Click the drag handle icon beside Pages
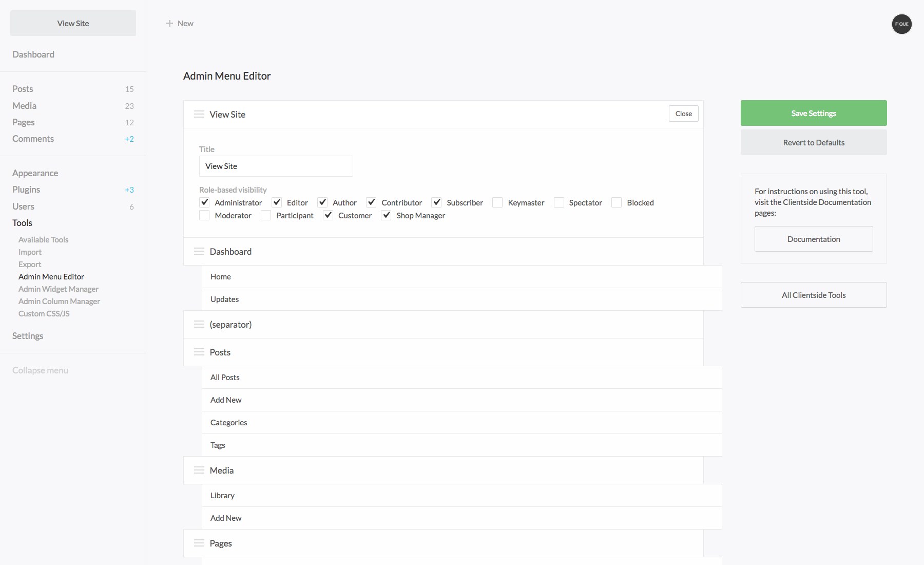The height and width of the screenshot is (565, 924). click(199, 543)
